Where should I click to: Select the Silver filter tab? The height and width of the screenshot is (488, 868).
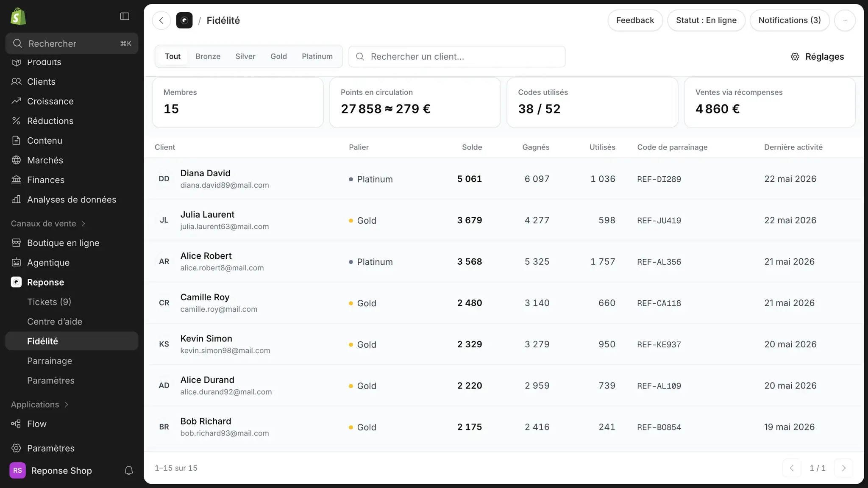[245, 56]
